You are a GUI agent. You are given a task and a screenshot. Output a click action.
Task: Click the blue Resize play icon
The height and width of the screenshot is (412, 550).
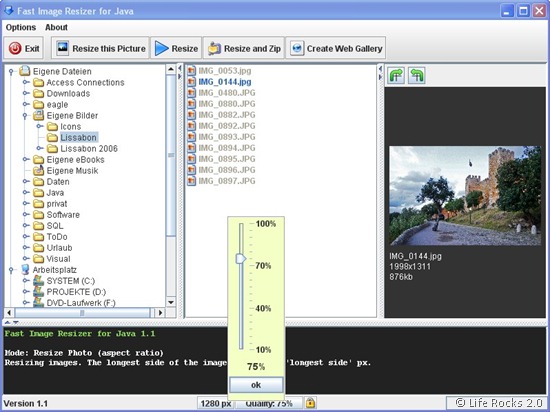(162, 48)
